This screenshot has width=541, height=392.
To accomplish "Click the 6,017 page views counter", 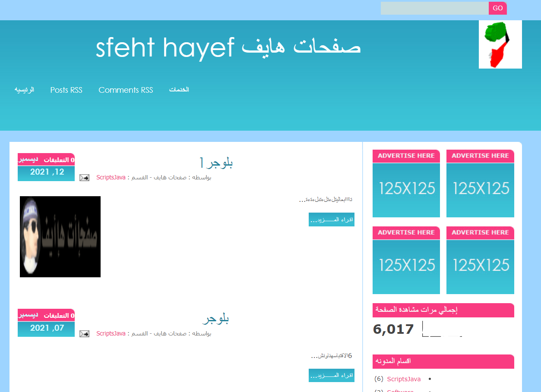I will [394, 329].
